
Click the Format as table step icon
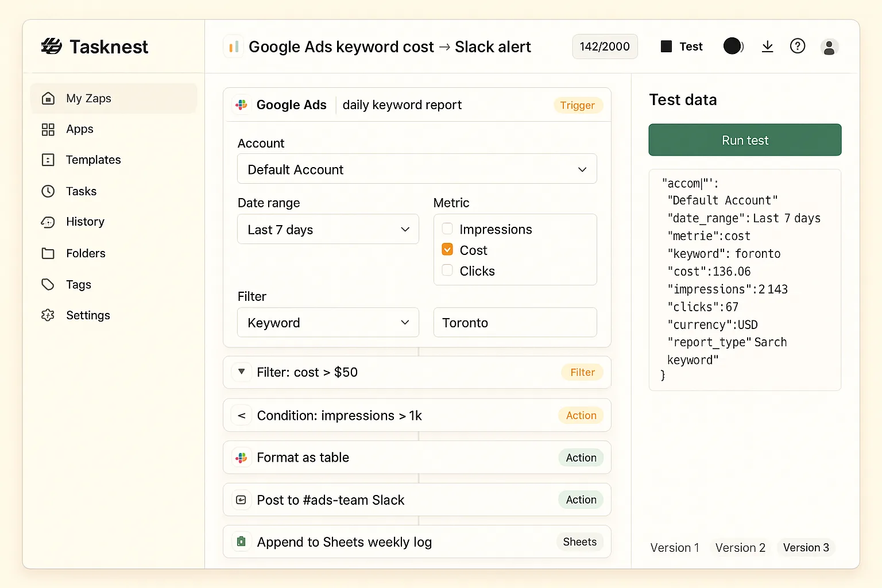(242, 458)
